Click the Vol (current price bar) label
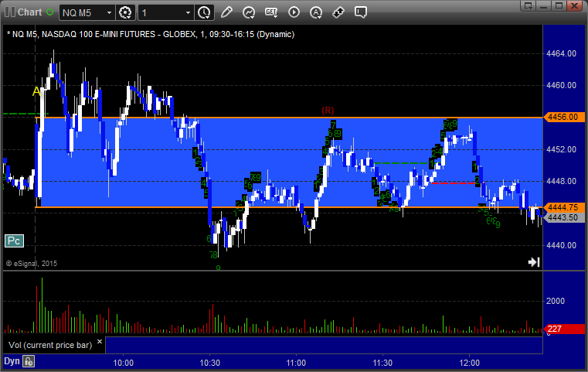 click(x=50, y=345)
